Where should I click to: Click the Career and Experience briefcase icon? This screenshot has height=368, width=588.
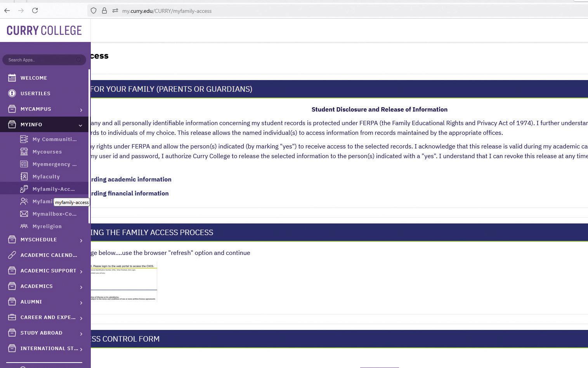click(12, 317)
